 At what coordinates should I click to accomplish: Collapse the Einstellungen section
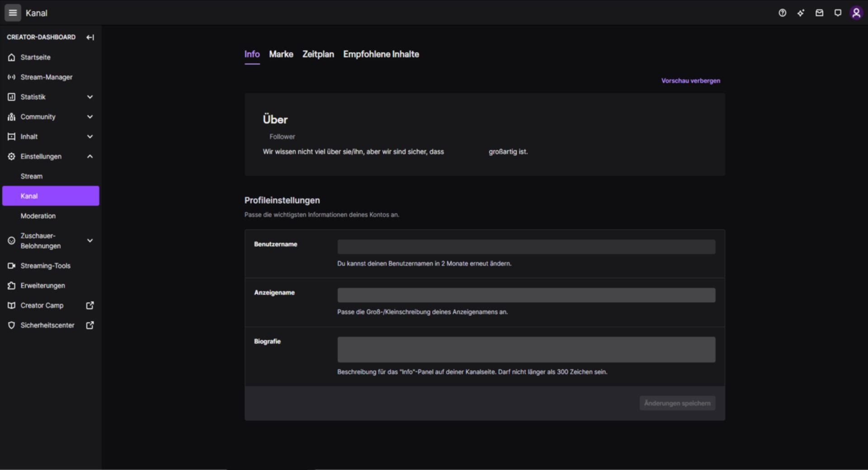pyautogui.click(x=90, y=156)
